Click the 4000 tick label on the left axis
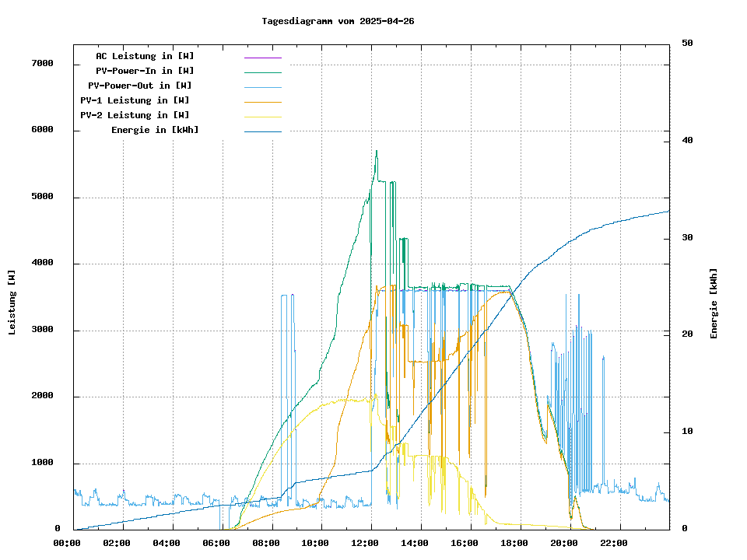Image resolution: width=747 pixels, height=560 pixels. click(42, 264)
